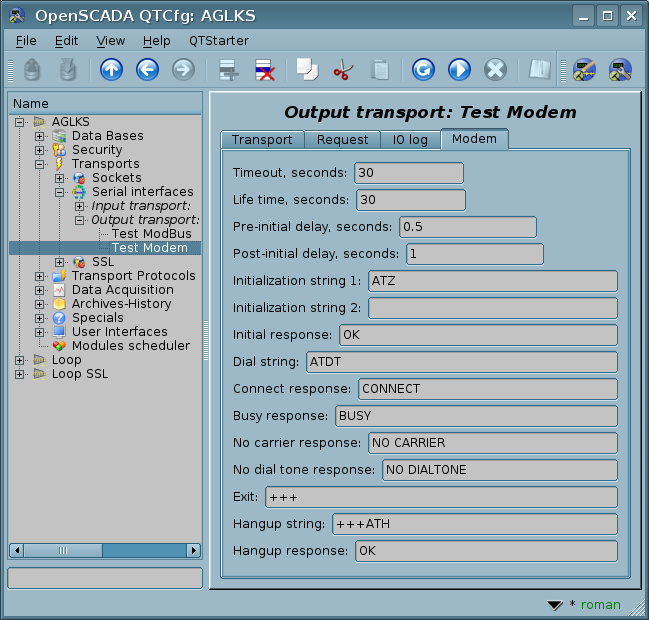Click the Security keys icon in the tree
This screenshot has width=649, height=620.
(59, 150)
